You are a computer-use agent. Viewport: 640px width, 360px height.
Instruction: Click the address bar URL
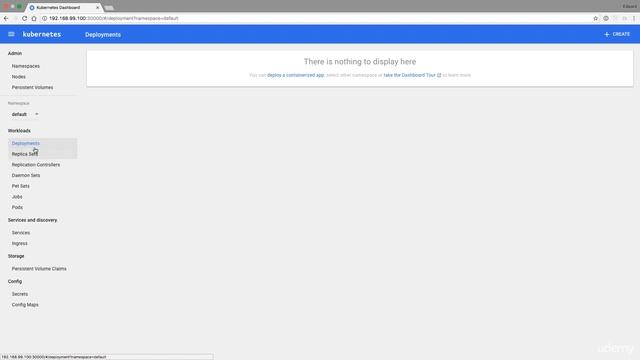[x=113, y=18]
